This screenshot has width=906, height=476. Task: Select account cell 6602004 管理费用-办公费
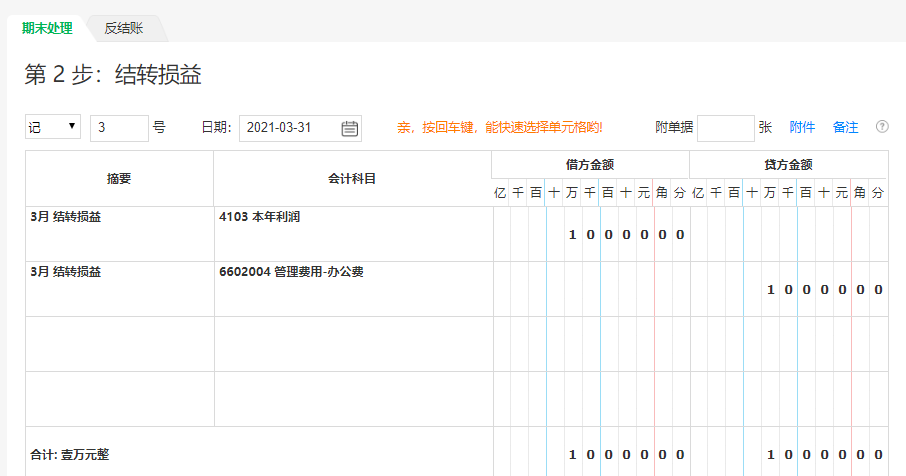click(353, 289)
